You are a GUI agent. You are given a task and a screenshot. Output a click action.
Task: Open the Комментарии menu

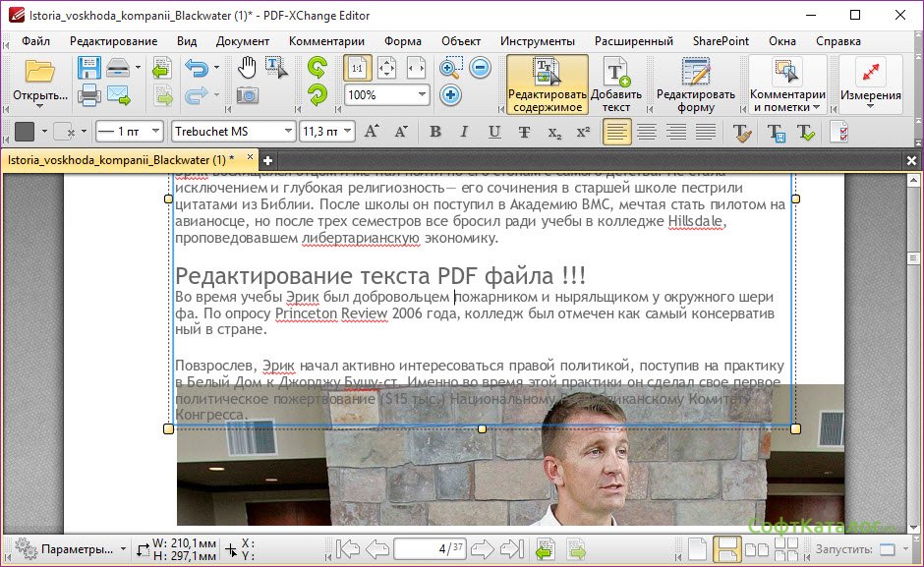click(x=327, y=41)
